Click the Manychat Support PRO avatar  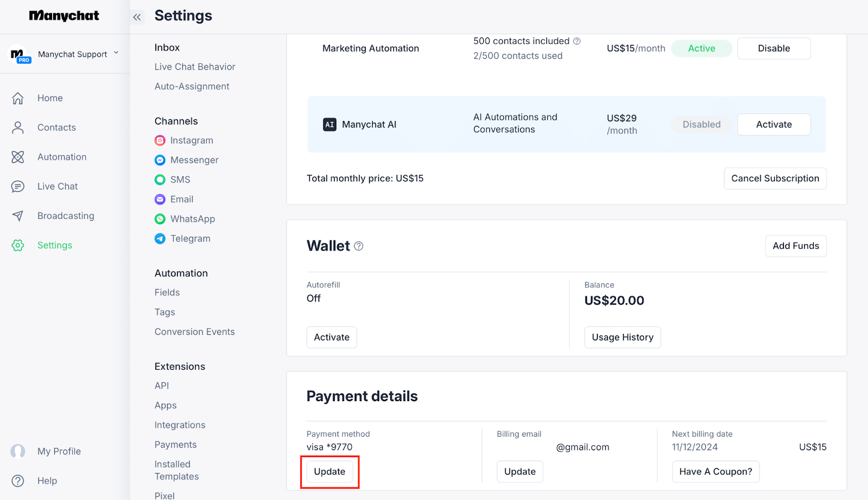[20, 55]
